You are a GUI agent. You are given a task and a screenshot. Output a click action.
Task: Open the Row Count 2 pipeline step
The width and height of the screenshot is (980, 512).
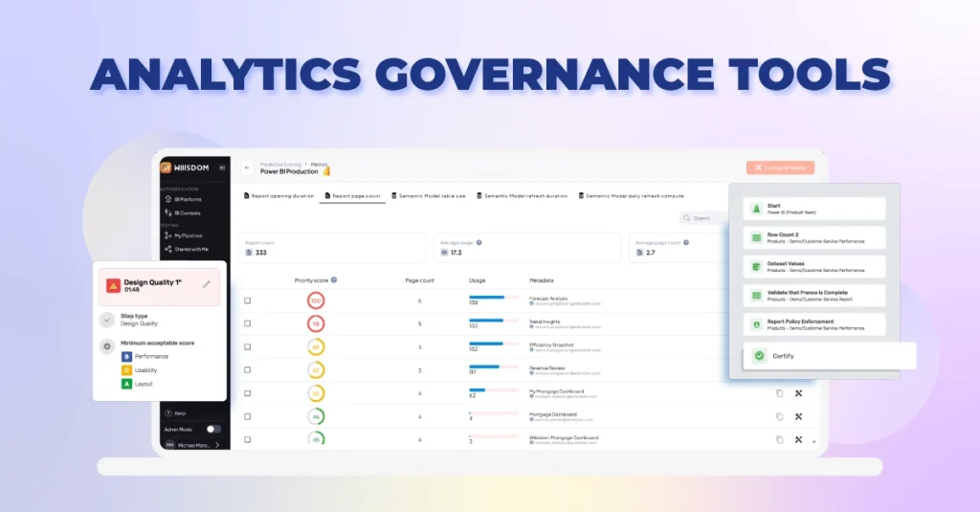[814, 237]
